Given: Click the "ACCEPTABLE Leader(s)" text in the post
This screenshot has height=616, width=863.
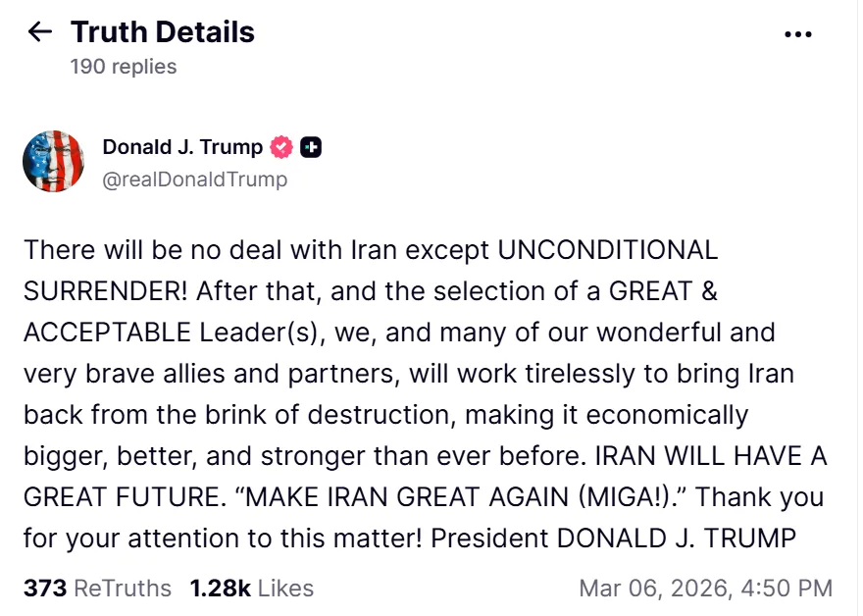Looking at the screenshot, I should tap(174, 333).
